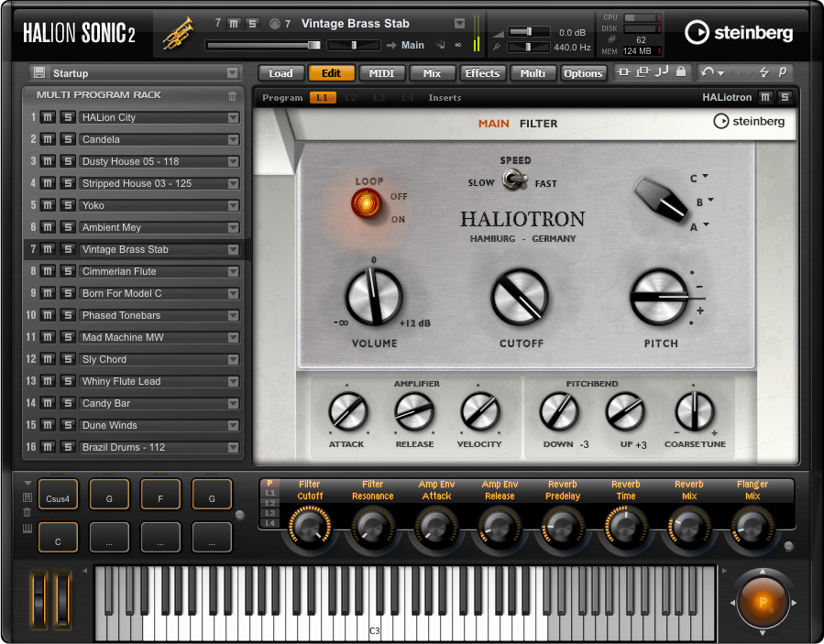
Task: Solo the Candela slot
Action: [67, 139]
